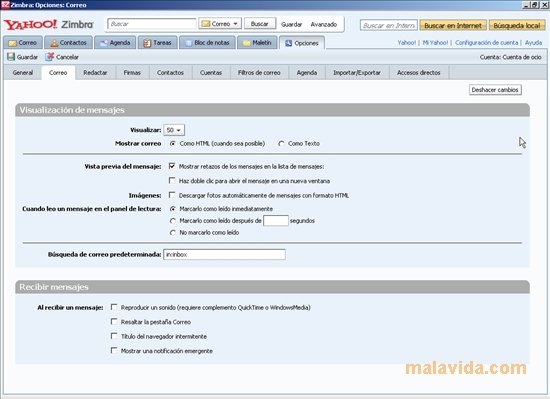Enable automatic photo download for HTML messages

pyautogui.click(x=172, y=195)
